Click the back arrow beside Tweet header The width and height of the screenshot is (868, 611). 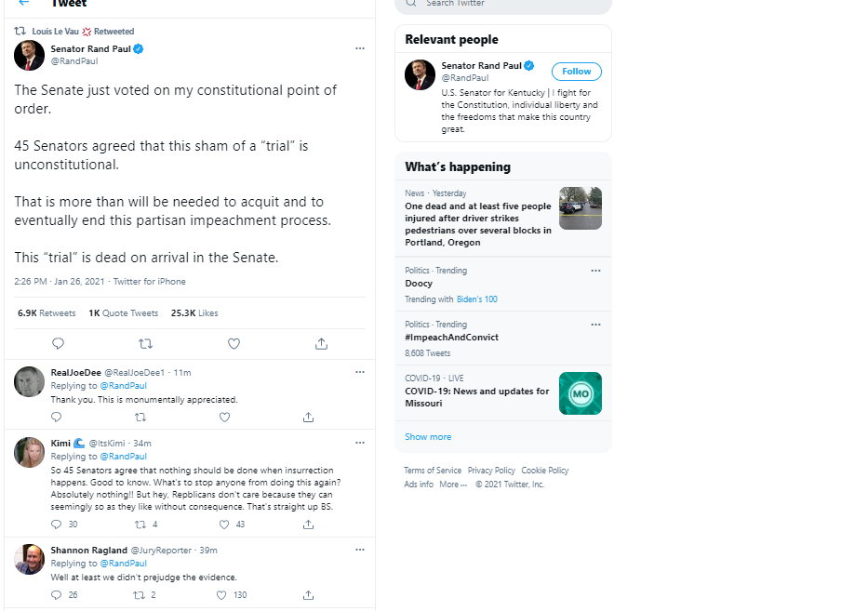tap(23, 3)
